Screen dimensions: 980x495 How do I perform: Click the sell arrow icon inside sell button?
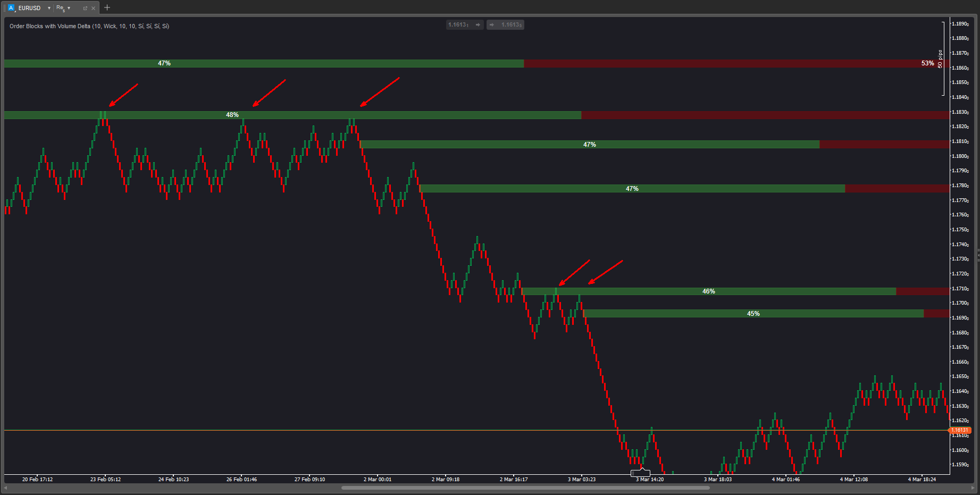click(x=478, y=24)
